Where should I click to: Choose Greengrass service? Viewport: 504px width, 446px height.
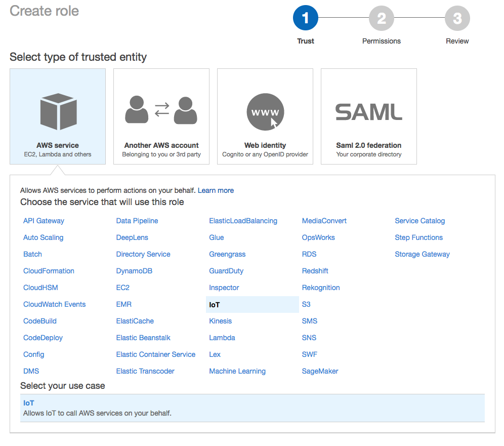[x=227, y=254]
